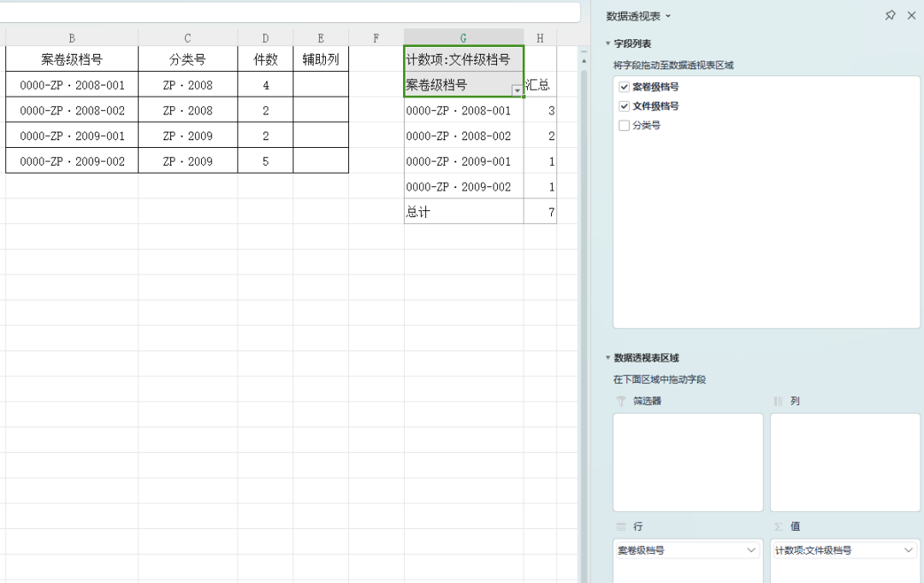Select the 件数 header cell
Image resolution: width=924 pixels, height=583 pixels.
(265, 60)
